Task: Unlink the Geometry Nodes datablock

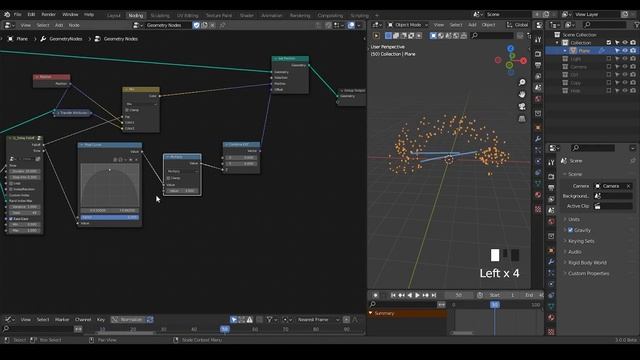Action: [x=213, y=25]
